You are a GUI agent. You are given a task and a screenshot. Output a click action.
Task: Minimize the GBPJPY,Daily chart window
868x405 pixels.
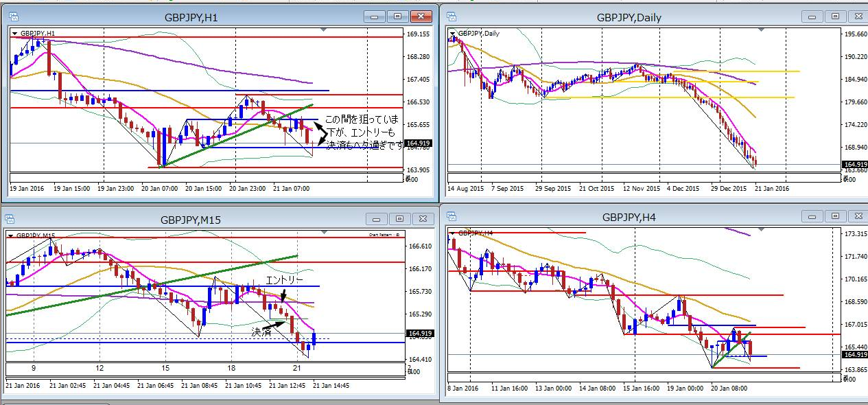[x=812, y=16]
